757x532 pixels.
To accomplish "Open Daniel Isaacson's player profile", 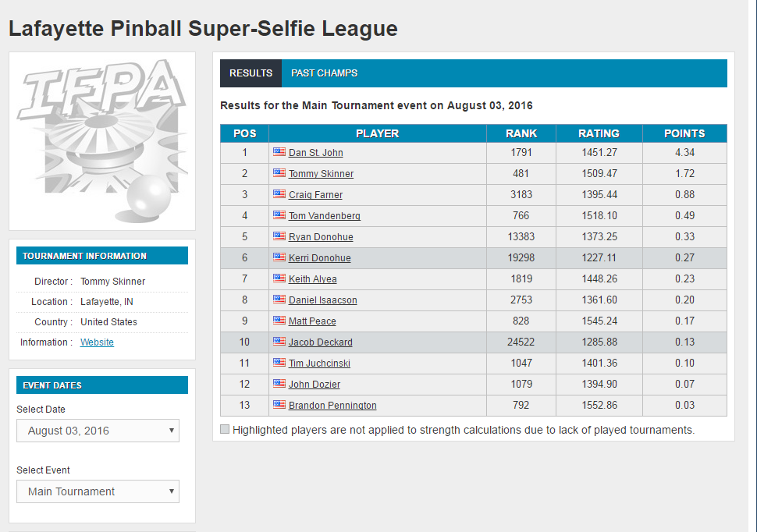I will click(x=324, y=300).
